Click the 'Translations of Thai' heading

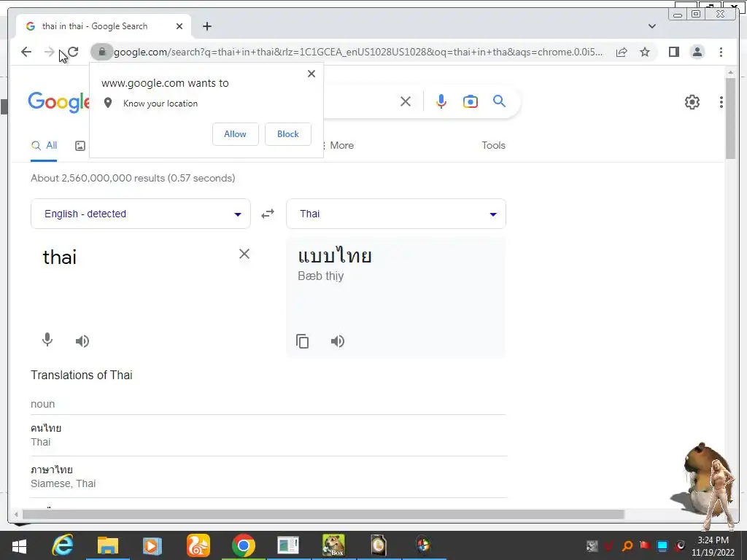tap(82, 376)
